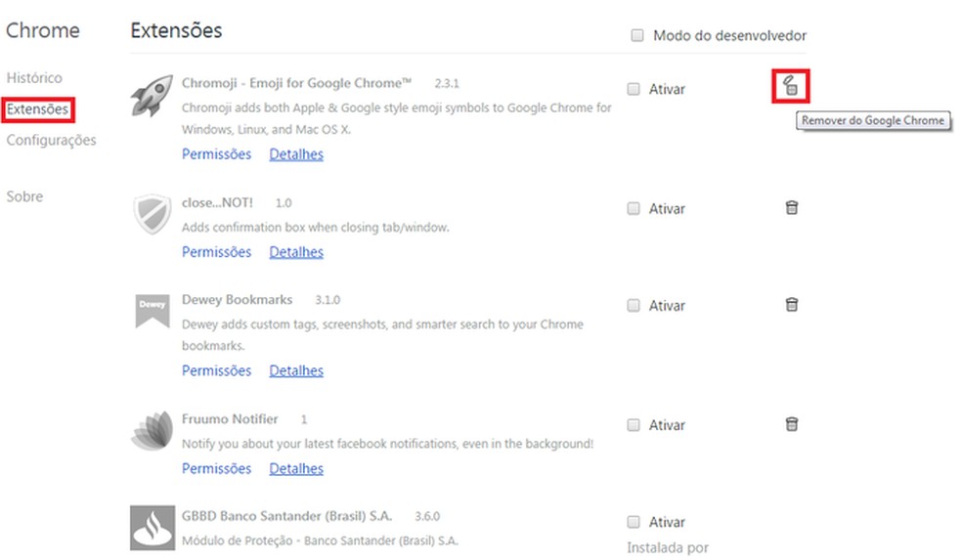The image size is (962, 560).
Task: Click the close...NOT! extension name
Action: (x=217, y=203)
